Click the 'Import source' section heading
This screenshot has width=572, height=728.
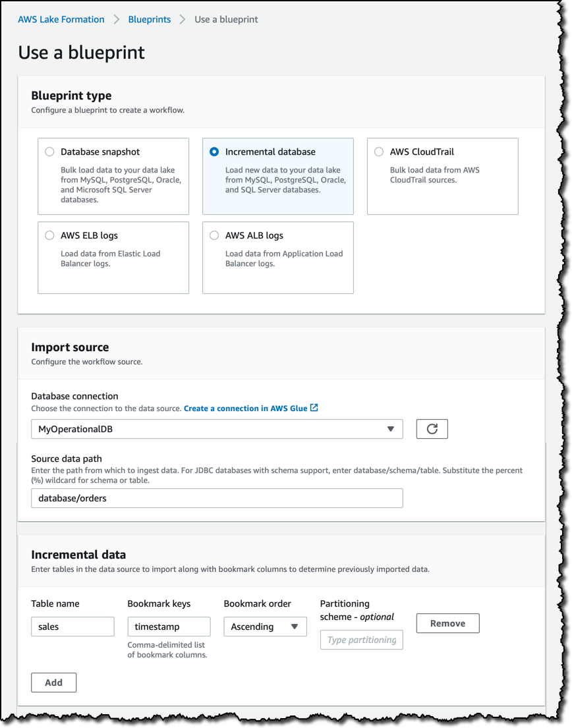coord(70,347)
